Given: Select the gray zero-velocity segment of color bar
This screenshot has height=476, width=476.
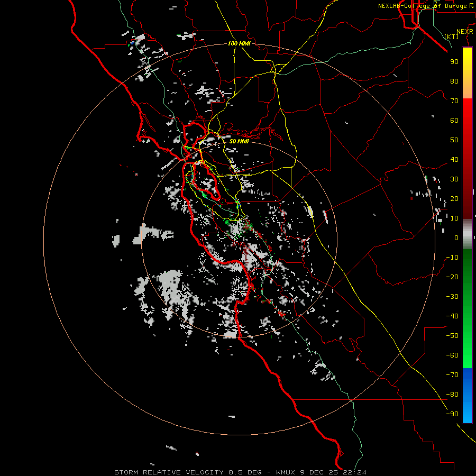Looking at the screenshot, I should (x=467, y=234).
